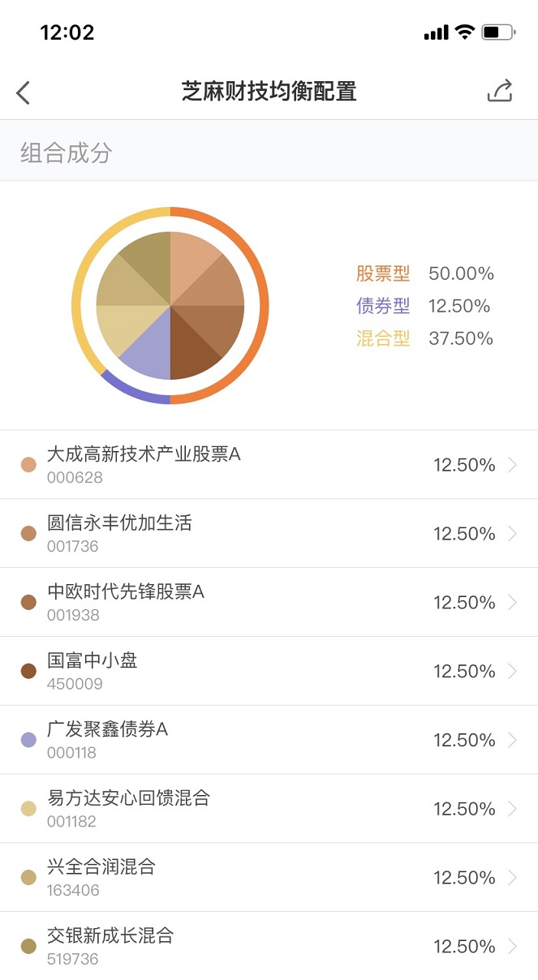
Task: Tap the share icon at top right
Action: [501, 91]
